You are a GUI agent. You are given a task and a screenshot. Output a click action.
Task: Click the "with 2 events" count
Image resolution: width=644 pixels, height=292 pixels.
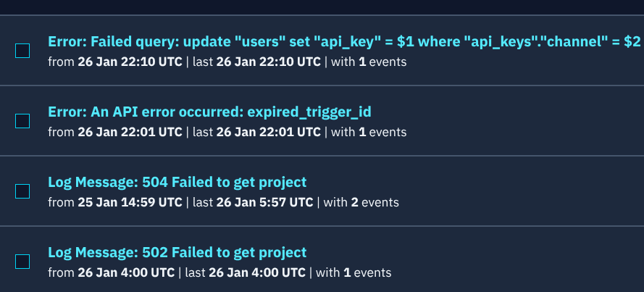[361, 202]
